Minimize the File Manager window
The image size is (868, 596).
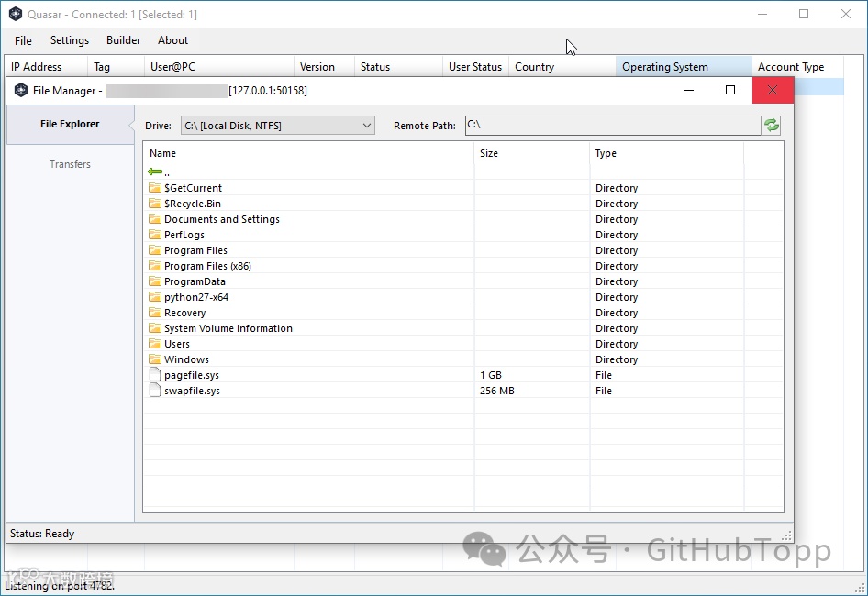coord(689,90)
